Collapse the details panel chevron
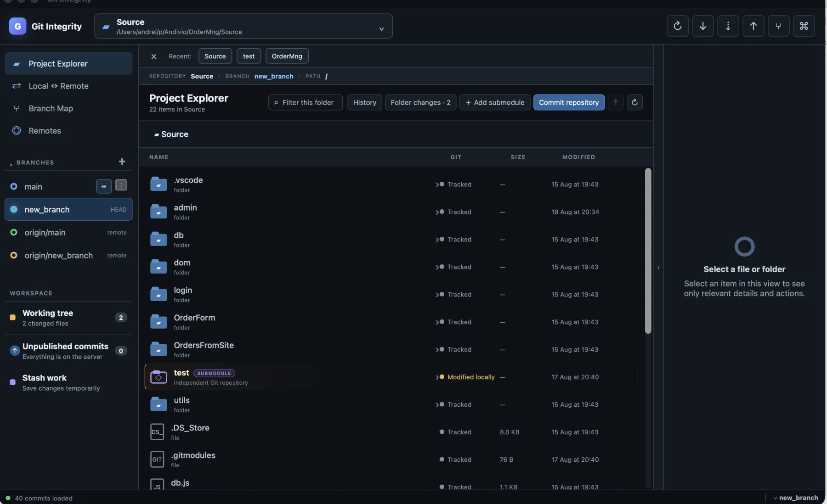This screenshot has width=827, height=504. [x=658, y=268]
